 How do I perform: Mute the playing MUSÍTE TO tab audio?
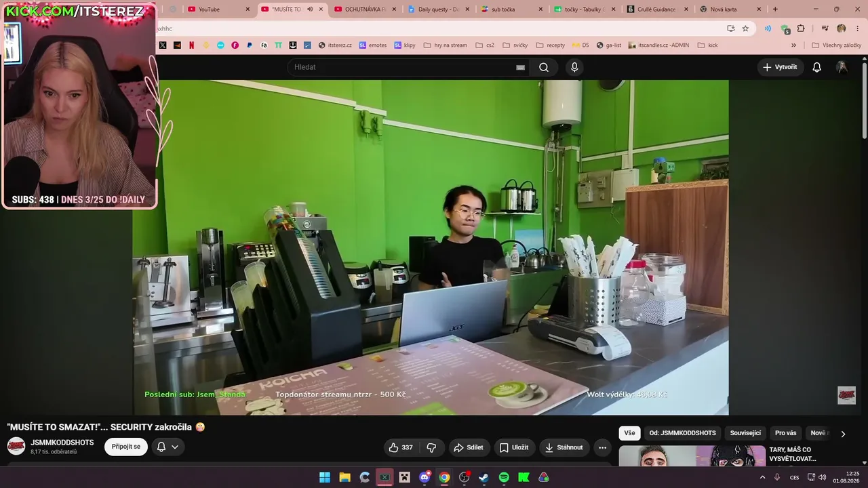click(310, 9)
